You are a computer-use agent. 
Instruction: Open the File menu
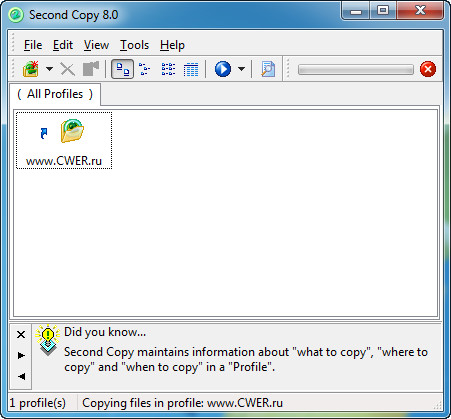click(33, 45)
